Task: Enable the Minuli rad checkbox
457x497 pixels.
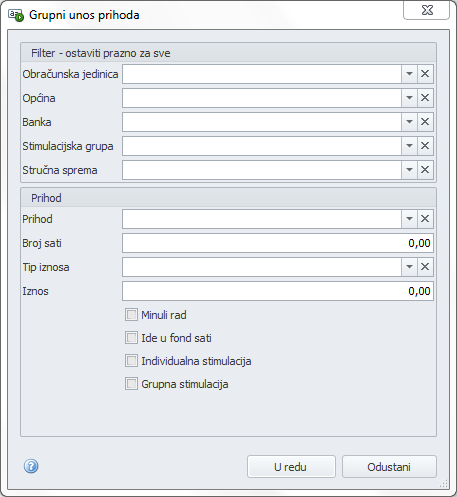Action: click(131, 315)
